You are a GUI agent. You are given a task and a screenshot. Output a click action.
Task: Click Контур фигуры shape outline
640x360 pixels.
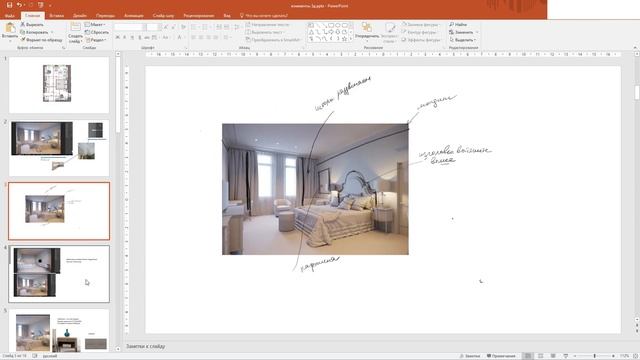pos(419,32)
